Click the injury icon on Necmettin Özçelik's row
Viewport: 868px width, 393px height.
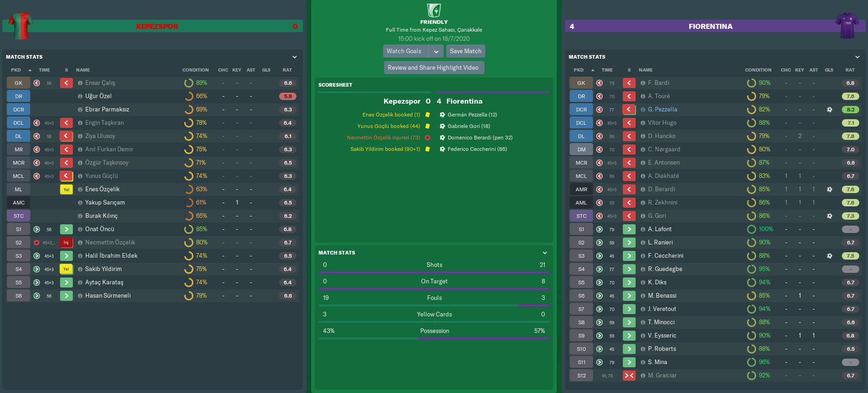(66, 243)
